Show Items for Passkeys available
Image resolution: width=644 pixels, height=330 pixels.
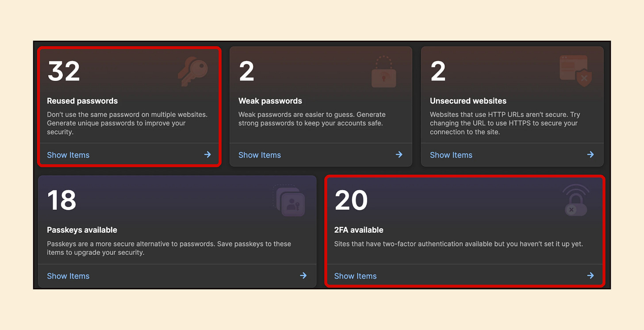(x=68, y=276)
